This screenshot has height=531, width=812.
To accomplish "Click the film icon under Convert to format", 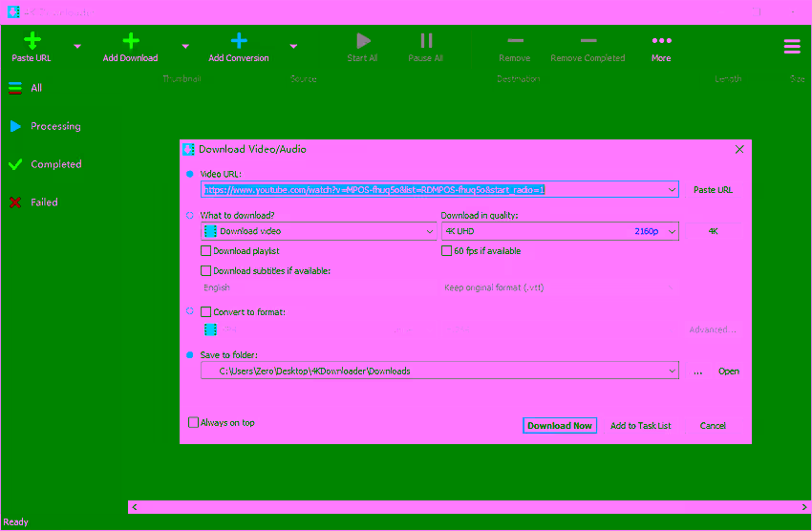I will [210, 329].
